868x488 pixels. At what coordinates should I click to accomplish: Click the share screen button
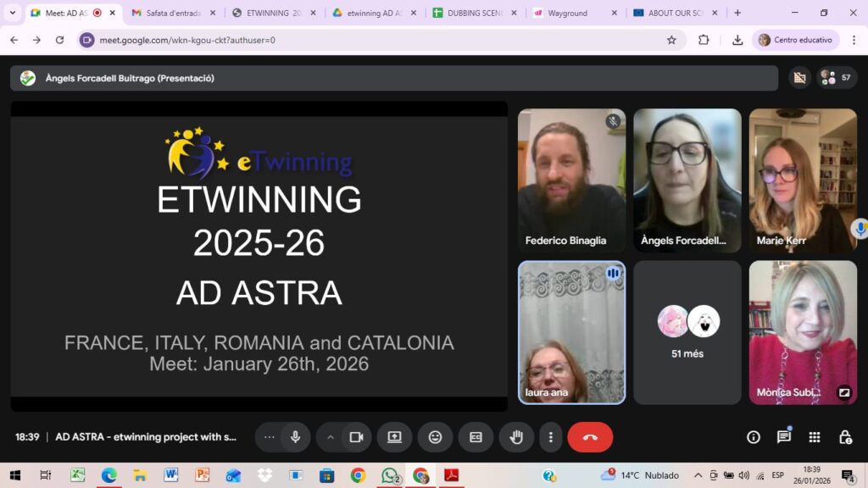point(394,437)
